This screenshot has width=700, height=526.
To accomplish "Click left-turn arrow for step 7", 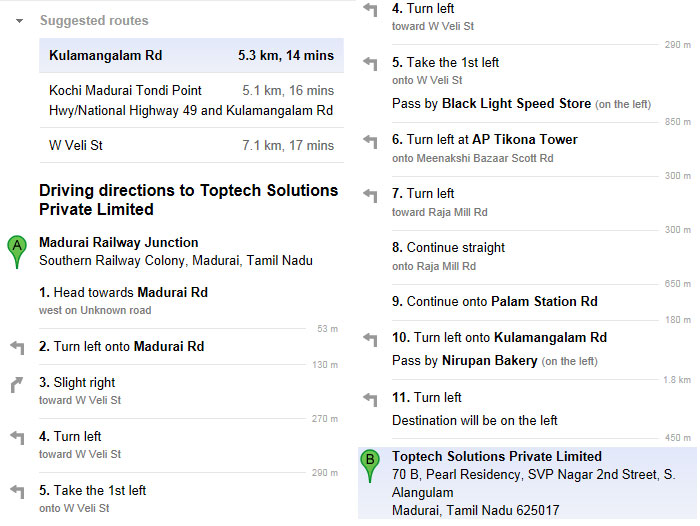I will 370,195.
